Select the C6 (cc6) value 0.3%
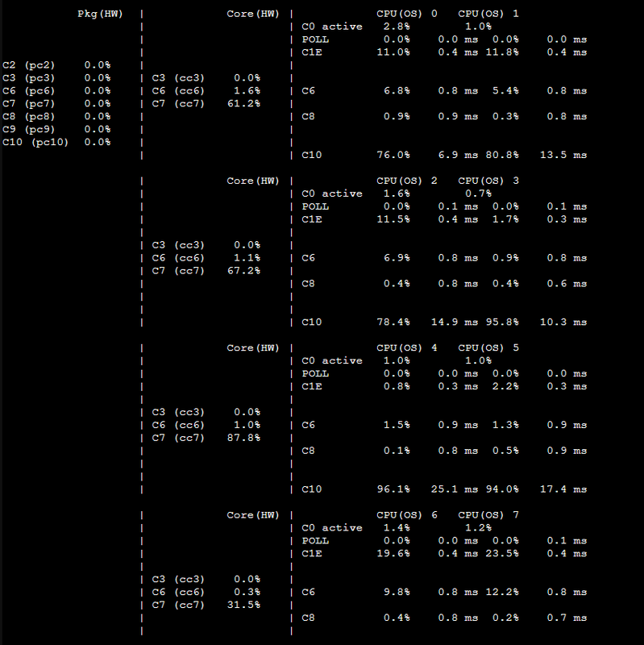Screen dimensions: 644x645 click(x=247, y=592)
